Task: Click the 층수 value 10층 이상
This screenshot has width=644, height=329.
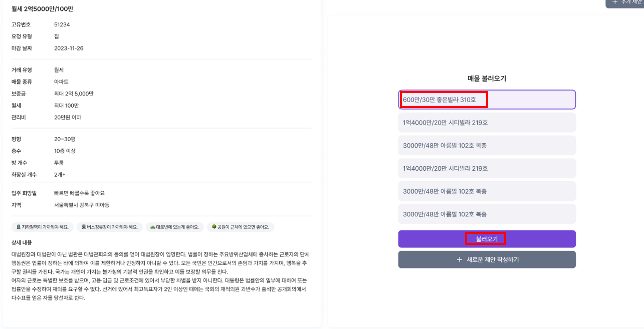Action: 65,151
